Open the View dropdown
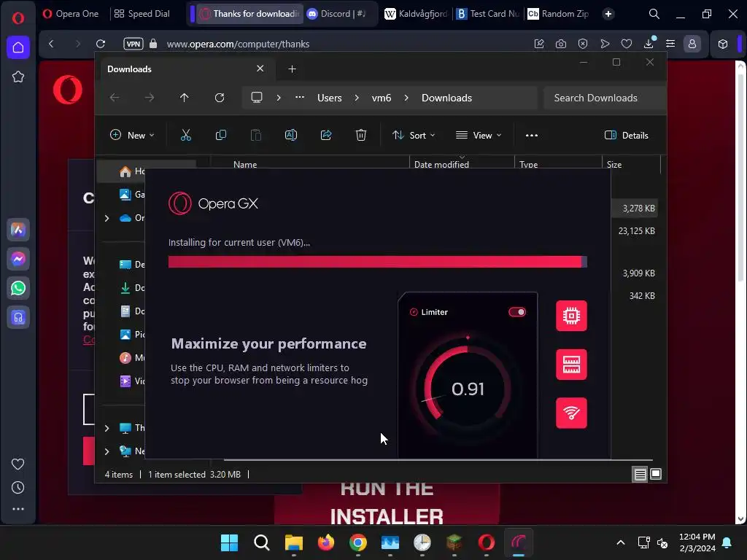This screenshot has height=560, width=747. click(x=479, y=135)
